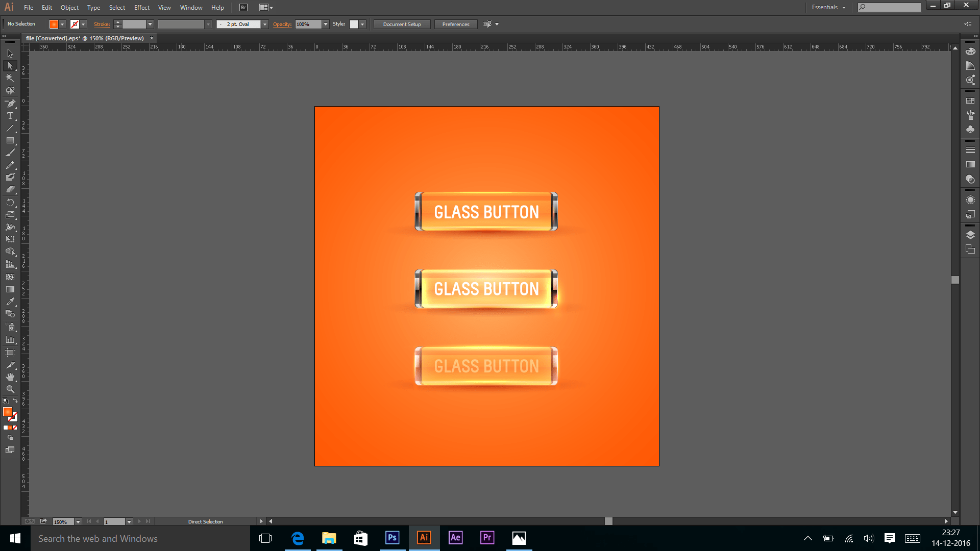Open the brush definition 2 pt. Oval dropdown

(265, 24)
